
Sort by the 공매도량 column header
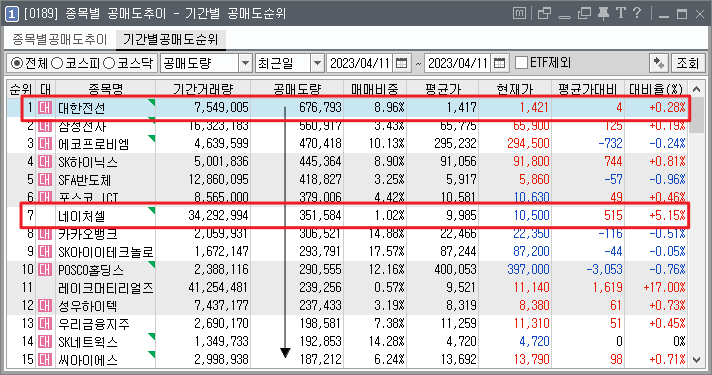point(297,89)
